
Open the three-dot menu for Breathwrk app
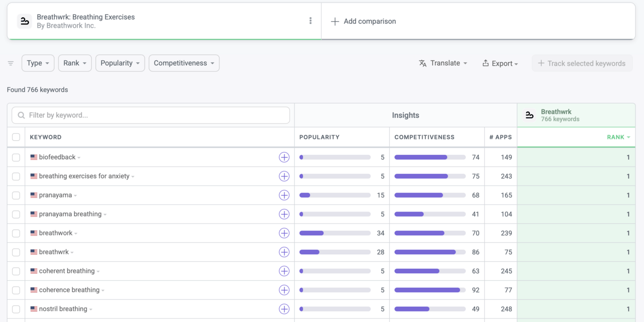click(x=311, y=21)
